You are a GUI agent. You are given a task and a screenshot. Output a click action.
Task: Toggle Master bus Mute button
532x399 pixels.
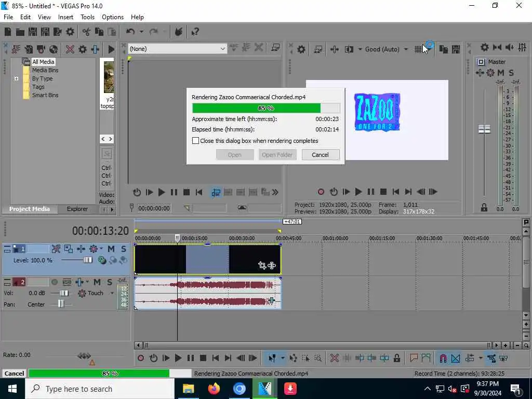(x=501, y=73)
